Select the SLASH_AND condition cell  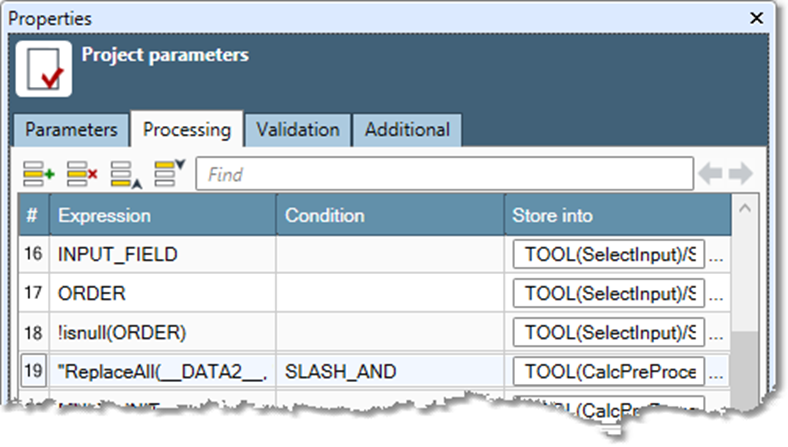click(390, 371)
